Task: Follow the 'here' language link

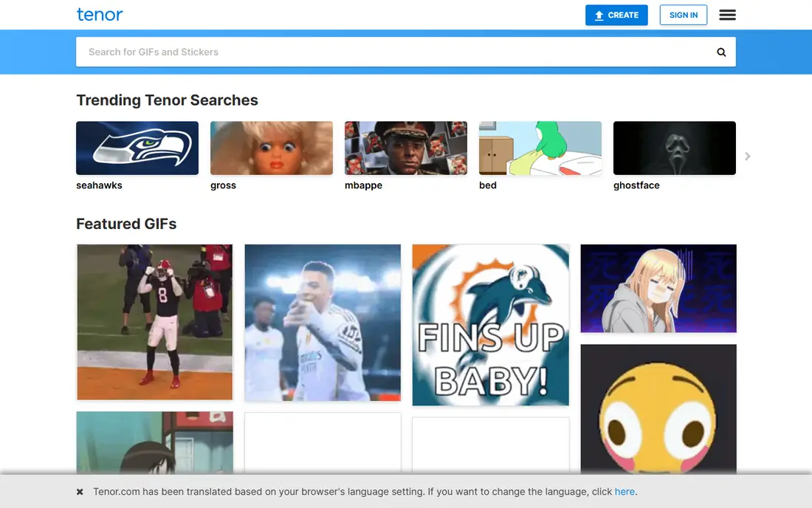Action: click(625, 492)
